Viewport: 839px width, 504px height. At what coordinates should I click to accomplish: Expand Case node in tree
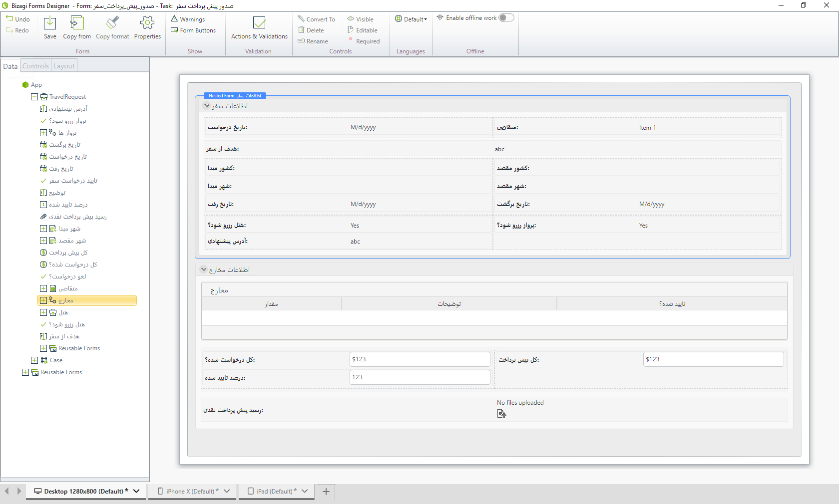34,360
